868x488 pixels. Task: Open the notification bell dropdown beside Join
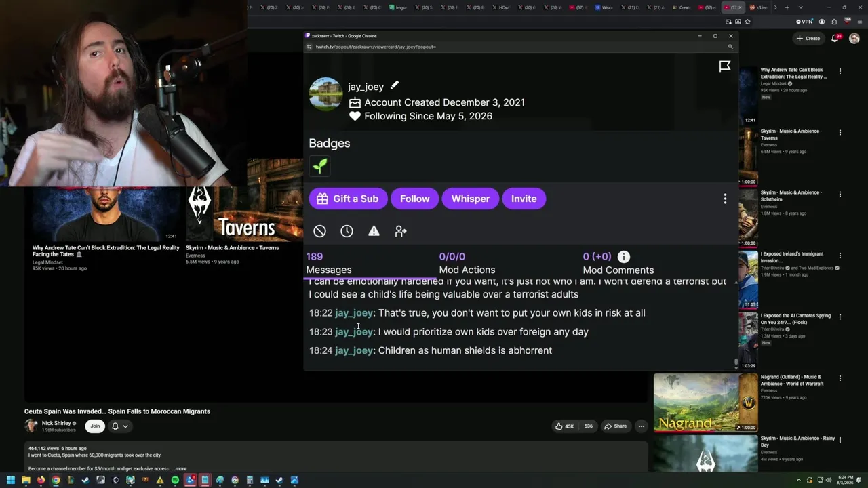119,426
